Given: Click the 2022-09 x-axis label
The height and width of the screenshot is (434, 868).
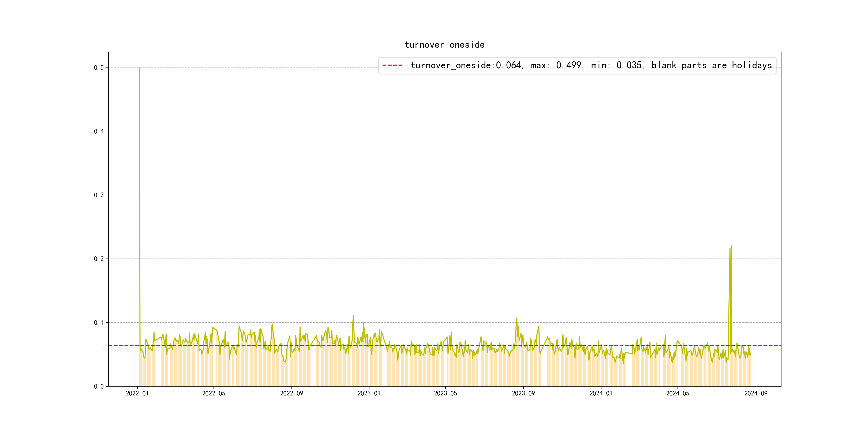Looking at the screenshot, I should [291, 394].
